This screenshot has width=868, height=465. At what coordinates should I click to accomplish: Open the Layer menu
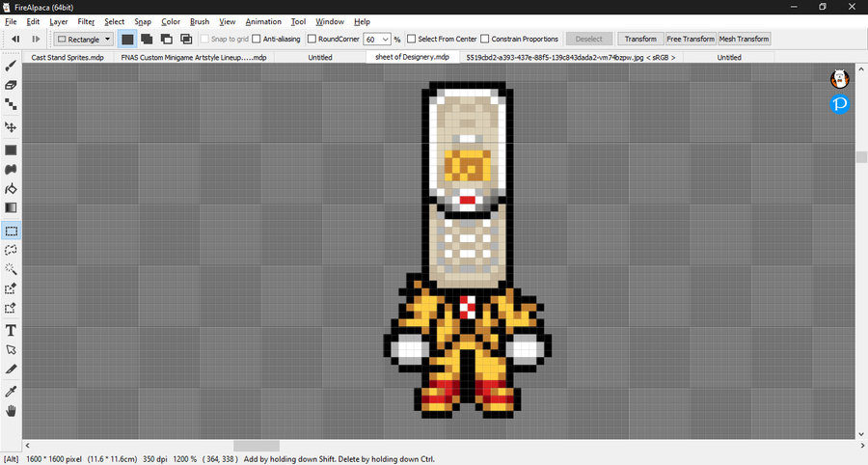pos(58,21)
